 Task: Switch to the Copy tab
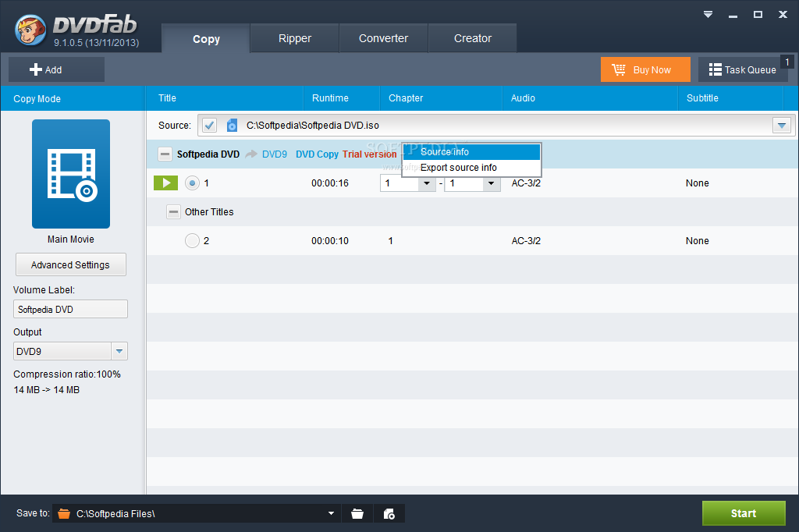point(206,39)
